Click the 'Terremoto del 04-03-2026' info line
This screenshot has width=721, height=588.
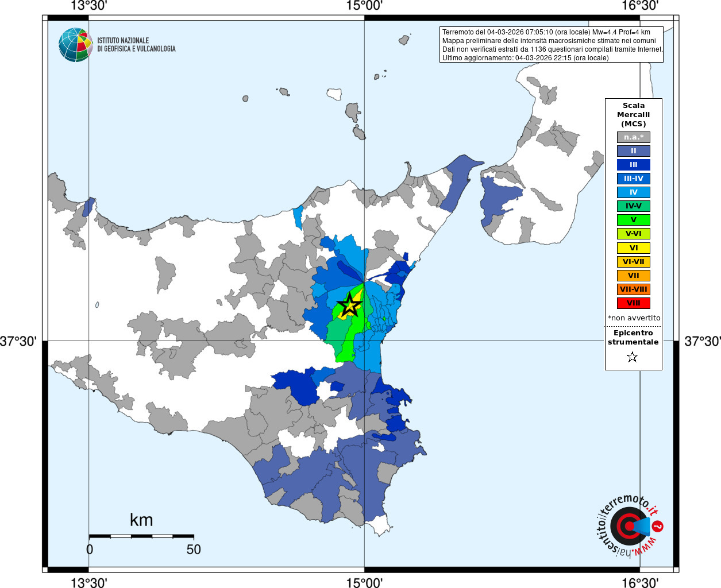point(546,32)
